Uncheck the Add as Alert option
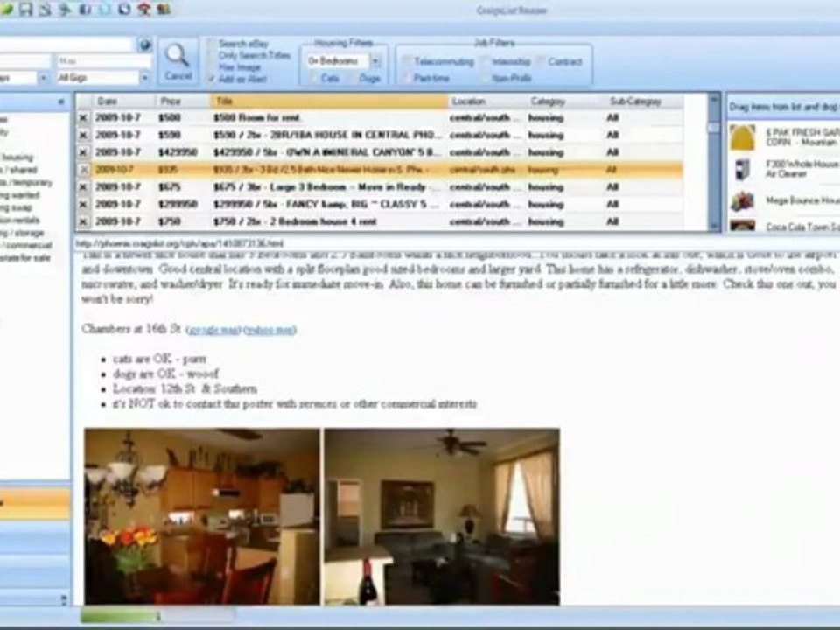Image resolution: width=840 pixels, height=630 pixels. point(212,79)
